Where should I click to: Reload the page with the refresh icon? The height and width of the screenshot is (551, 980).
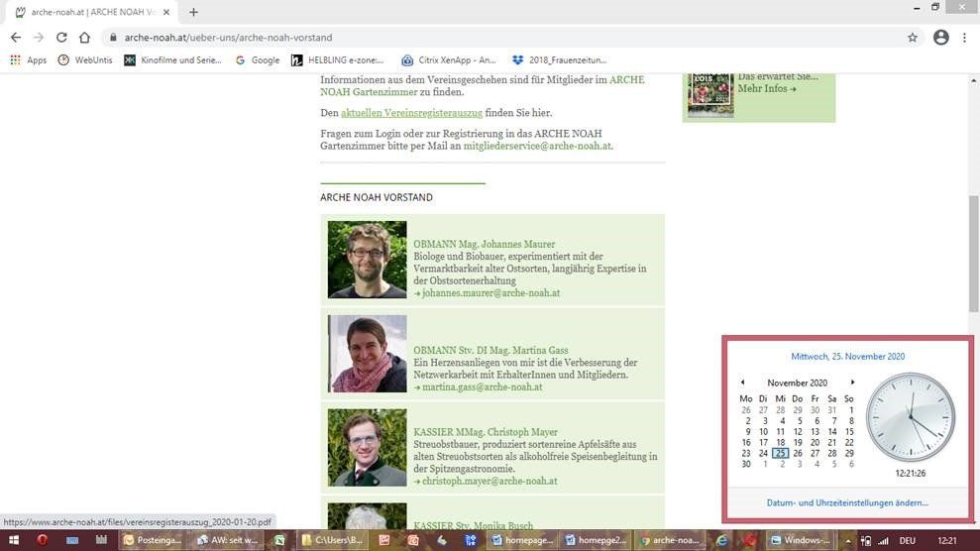coord(61,38)
